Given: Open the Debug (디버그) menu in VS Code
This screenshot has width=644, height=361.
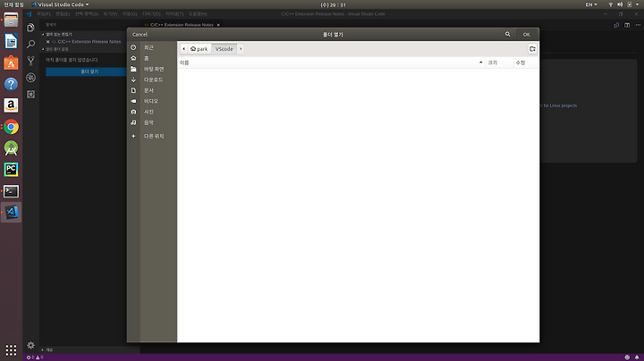Looking at the screenshot, I should coord(151,14).
